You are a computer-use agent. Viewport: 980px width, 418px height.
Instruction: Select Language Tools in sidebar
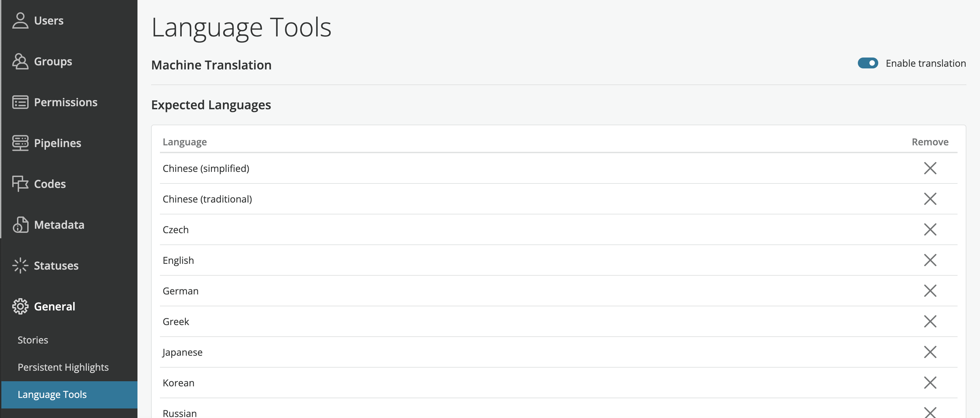click(69, 395)
